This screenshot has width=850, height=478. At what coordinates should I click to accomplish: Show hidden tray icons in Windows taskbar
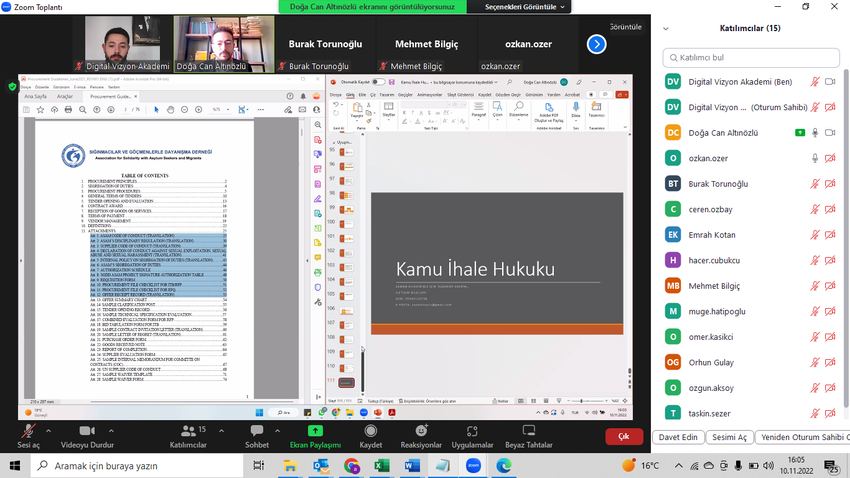pyautogui.click(x=679, y=466)
